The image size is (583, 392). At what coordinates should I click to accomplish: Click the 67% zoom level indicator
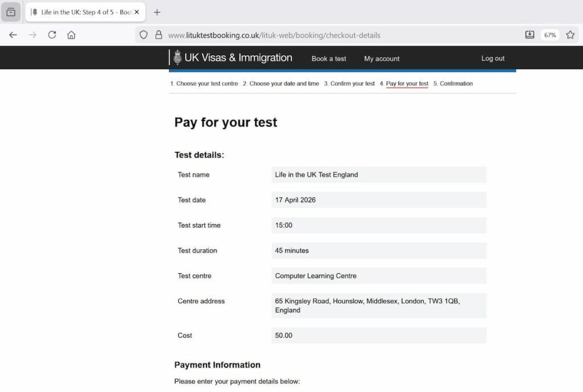pos(549,35)
